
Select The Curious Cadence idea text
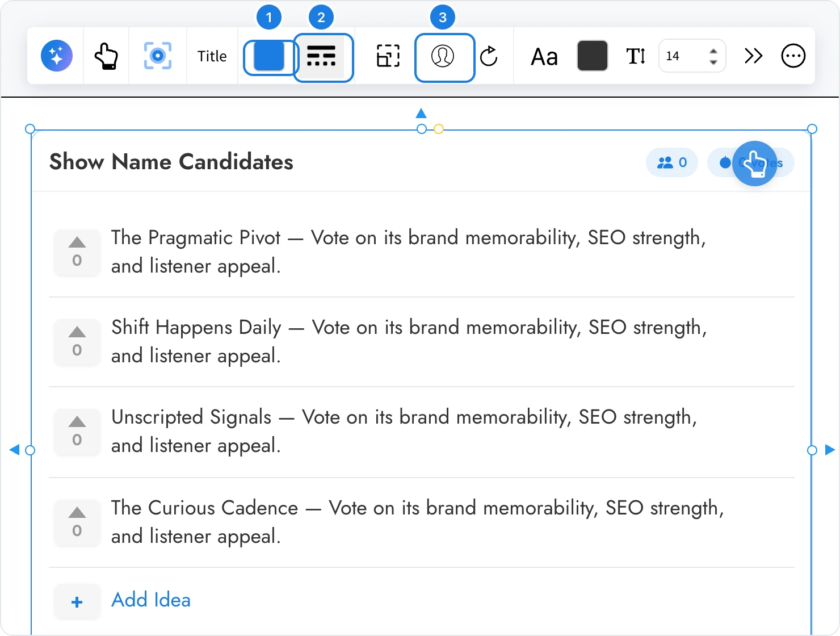pyautogui.click(x=418, y=522)
